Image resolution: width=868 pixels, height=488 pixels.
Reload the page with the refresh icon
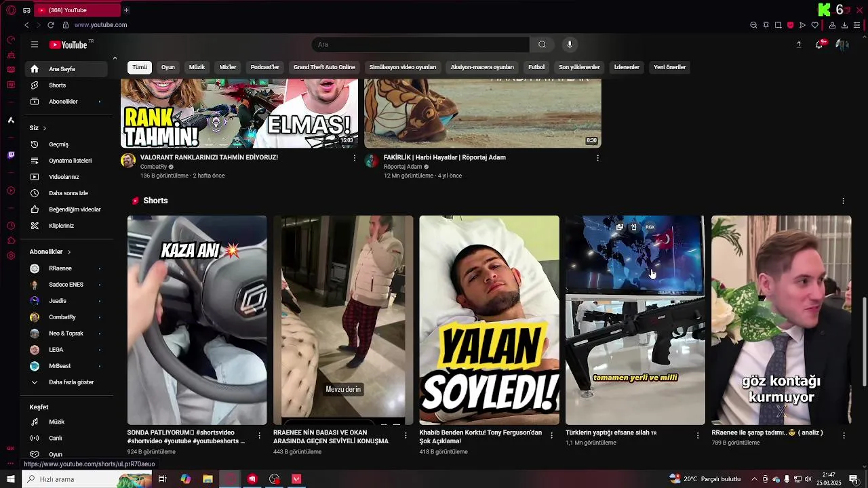click(x=50, y=25)
